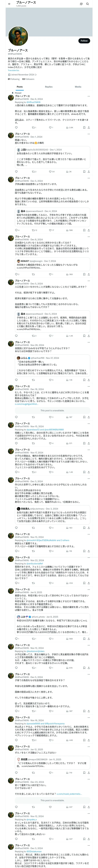Open more options on the pinned post
Viewport: 98px width, 868px height.
[89, 96]
